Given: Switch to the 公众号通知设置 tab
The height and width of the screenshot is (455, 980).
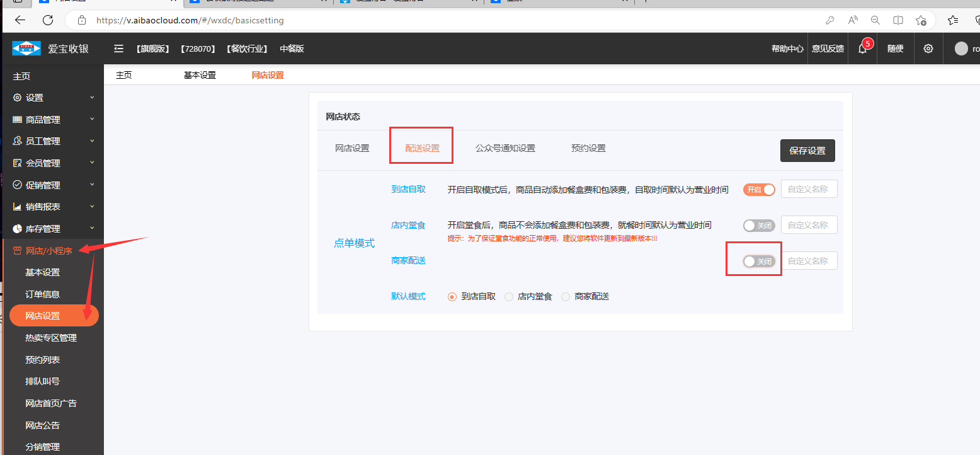Looking at the screenshot, I should 505,149.
